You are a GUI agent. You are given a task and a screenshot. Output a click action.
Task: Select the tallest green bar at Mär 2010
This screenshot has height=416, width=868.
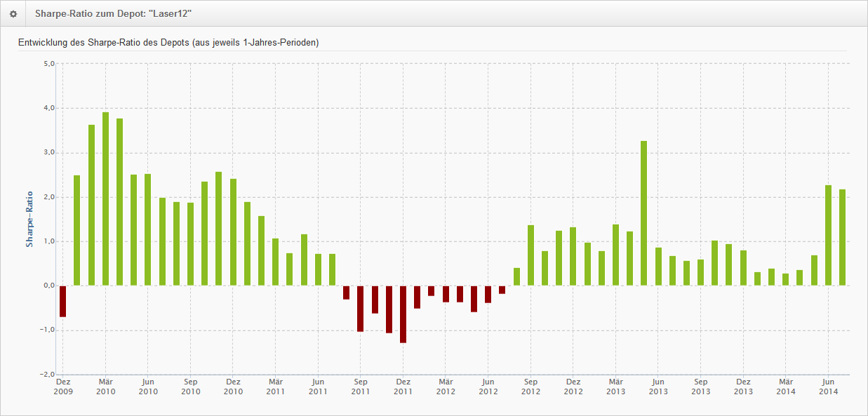click(105, 199)
